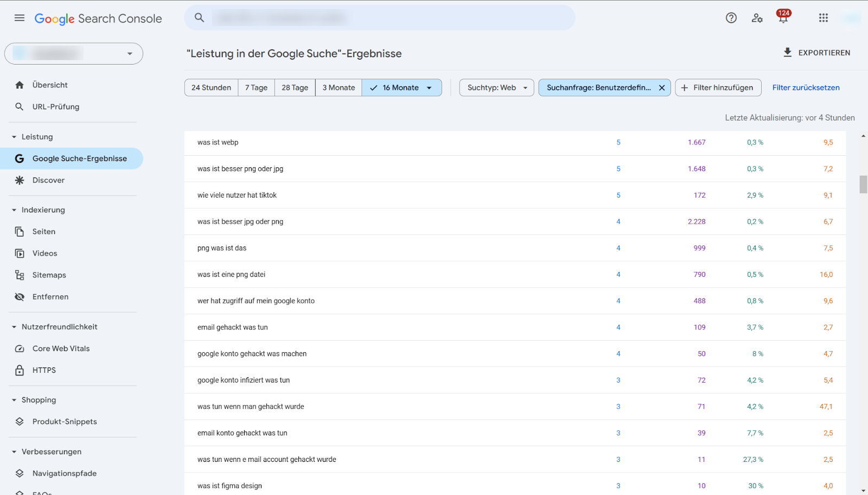Collapse the Verbesserungen section
Screen dimensions: 868x495
coord(14,452)
